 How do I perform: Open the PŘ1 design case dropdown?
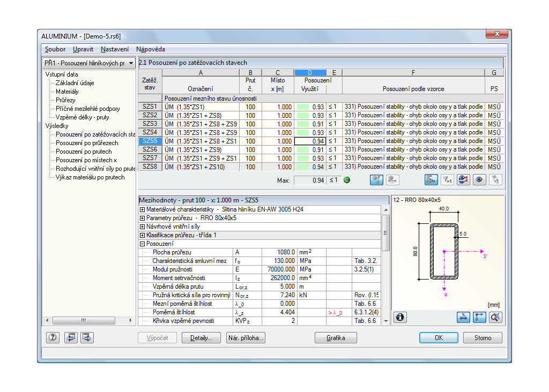(x=131, y=63)
